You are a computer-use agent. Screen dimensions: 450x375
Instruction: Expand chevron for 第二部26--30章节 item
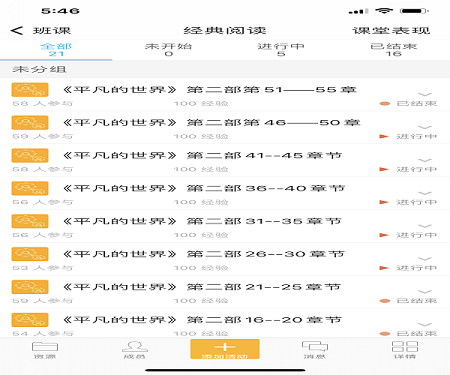[425, 259]
